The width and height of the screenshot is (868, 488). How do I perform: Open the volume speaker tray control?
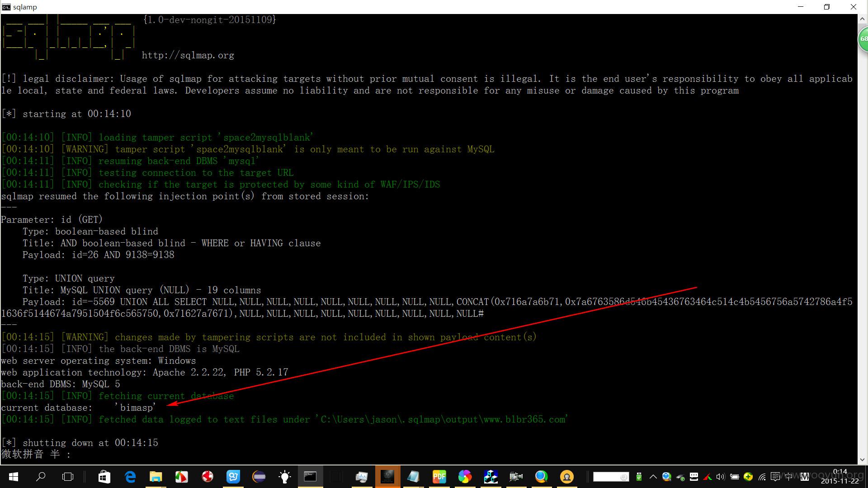click(x=721, y=477)
